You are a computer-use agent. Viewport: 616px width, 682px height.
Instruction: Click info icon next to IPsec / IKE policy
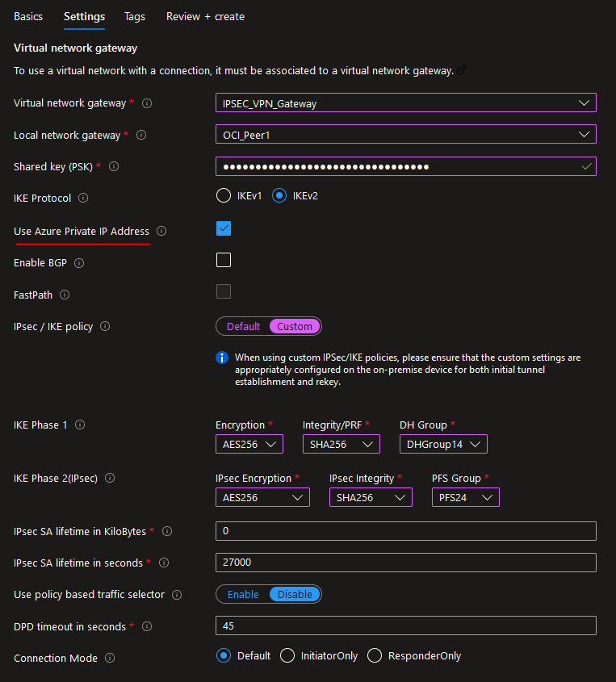[105, 327]
